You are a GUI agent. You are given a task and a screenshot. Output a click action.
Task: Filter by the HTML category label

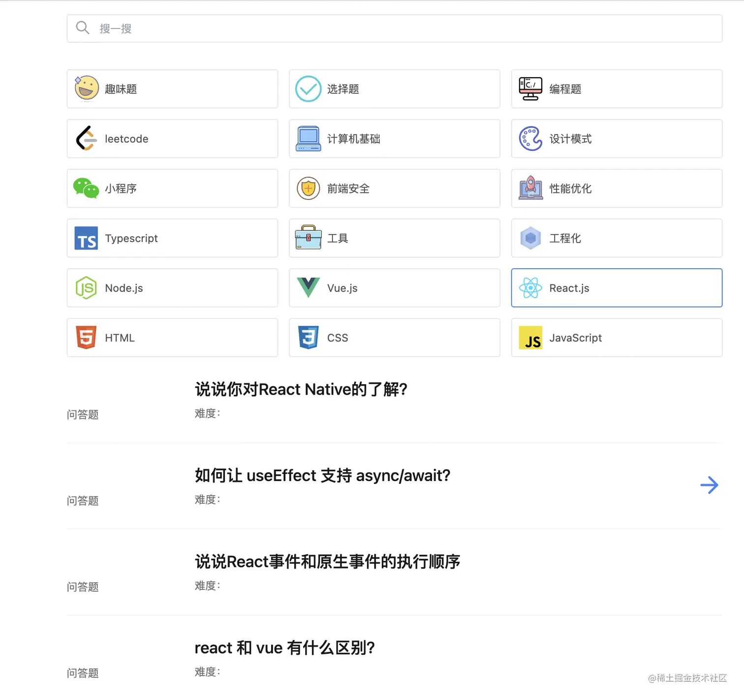pyautogui.click(x=120, y=338)
